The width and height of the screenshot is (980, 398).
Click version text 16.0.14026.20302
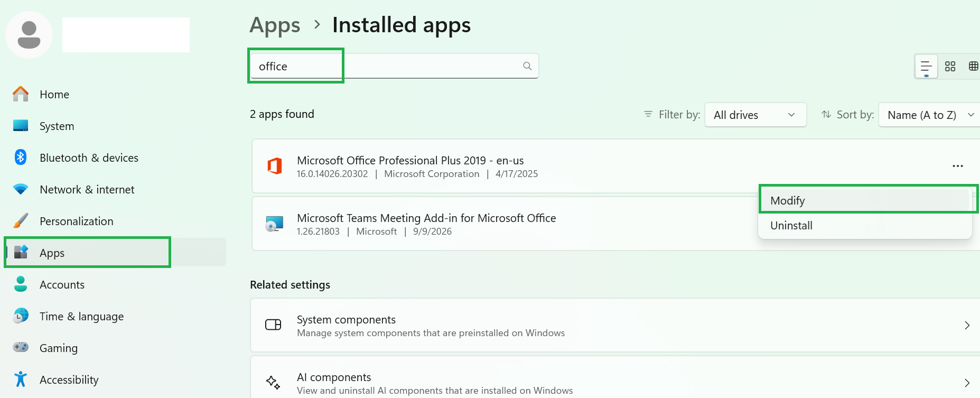pos(332,174)
